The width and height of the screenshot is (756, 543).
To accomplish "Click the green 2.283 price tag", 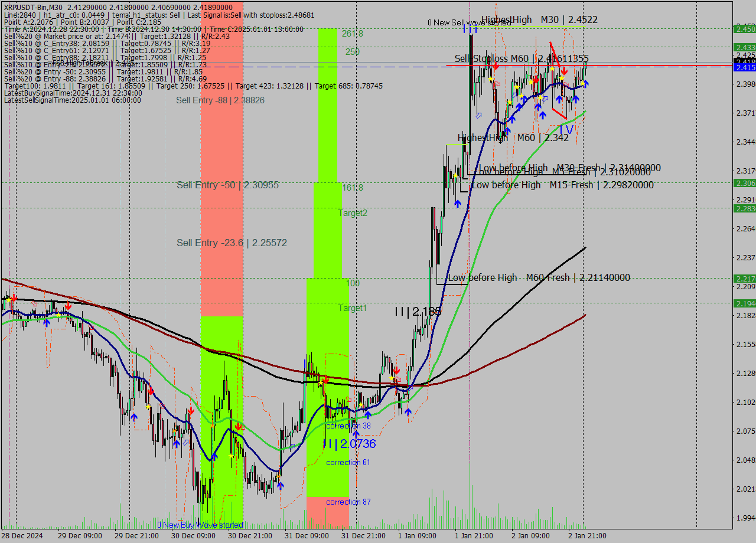I will tap(744, 208).
